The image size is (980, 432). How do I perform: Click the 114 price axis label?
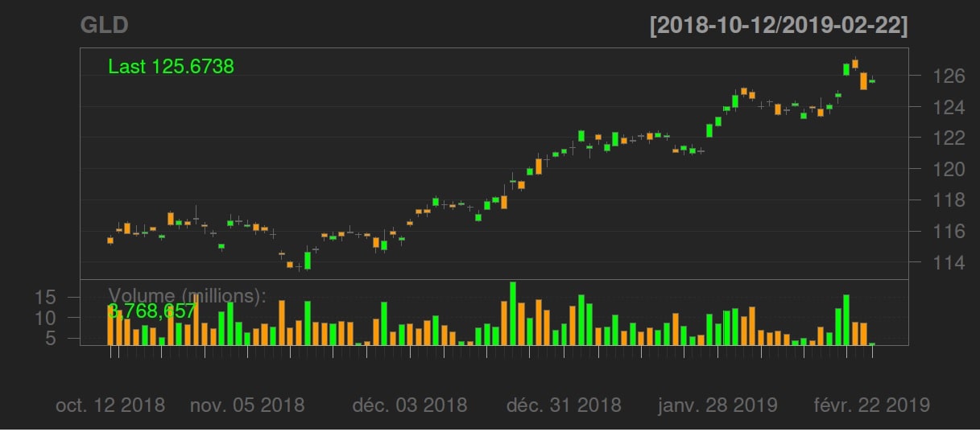pyautogui.click(x=948, y=263)
